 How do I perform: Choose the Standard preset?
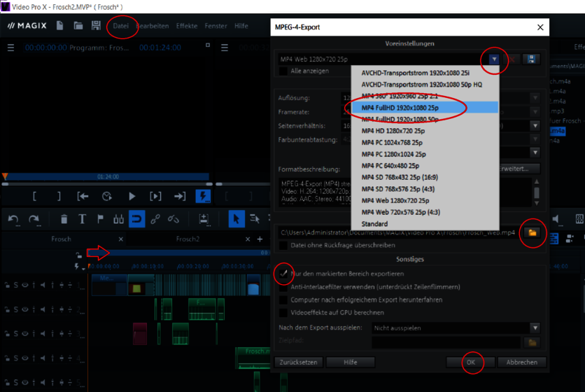pos(425,223)
